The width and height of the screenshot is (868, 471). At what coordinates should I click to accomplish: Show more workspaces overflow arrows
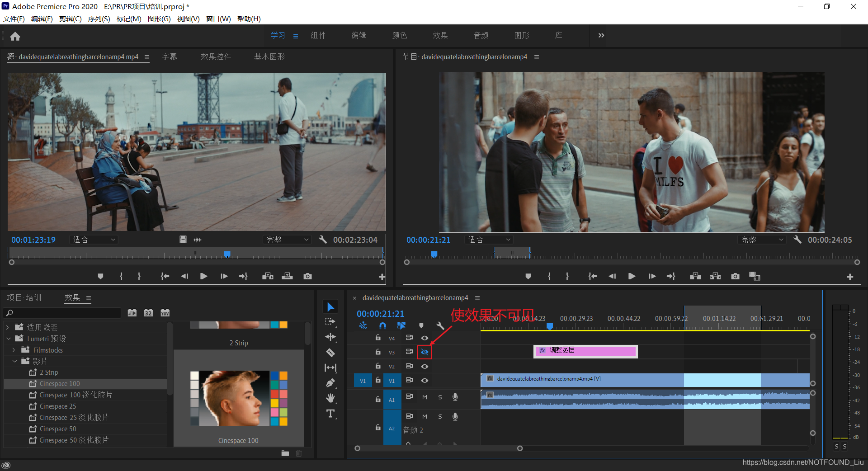click(601, 35)
